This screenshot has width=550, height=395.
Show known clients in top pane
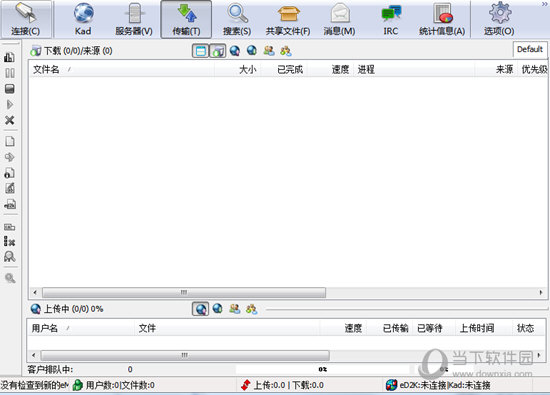click(x=286, y=51)
